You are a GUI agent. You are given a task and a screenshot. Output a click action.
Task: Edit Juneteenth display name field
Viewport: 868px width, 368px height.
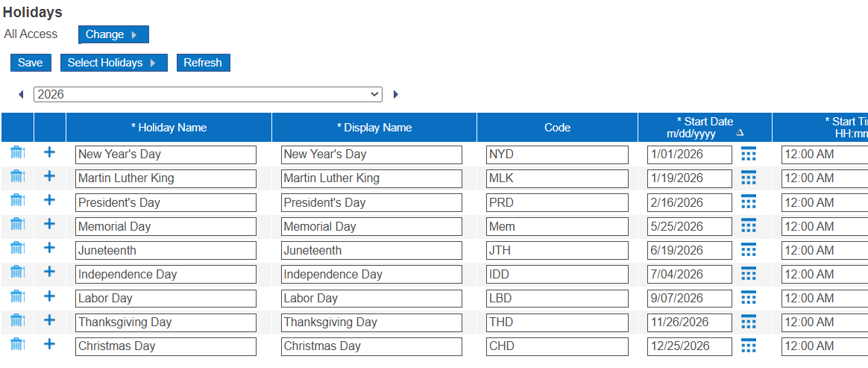pyautogui.click(x=371, y=250)
